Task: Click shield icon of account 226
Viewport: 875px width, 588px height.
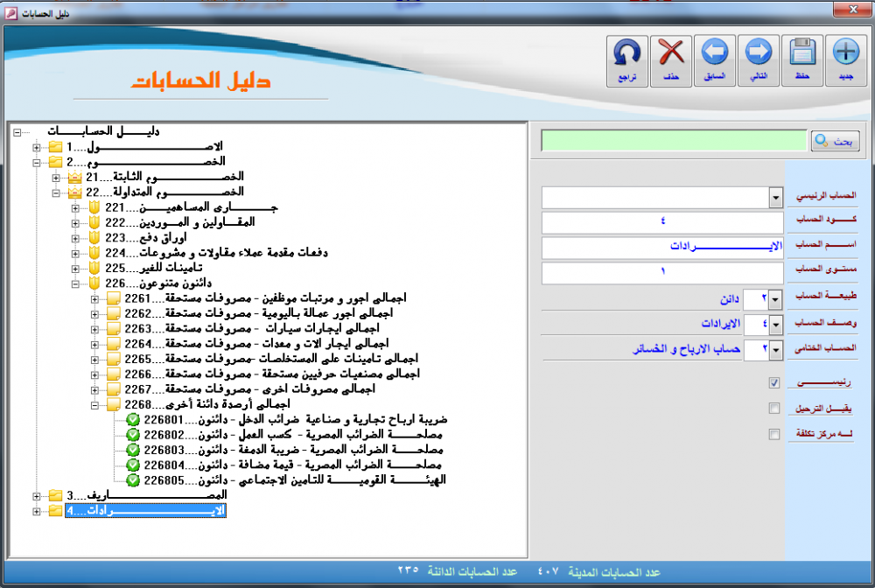Action: coord(94,283)
